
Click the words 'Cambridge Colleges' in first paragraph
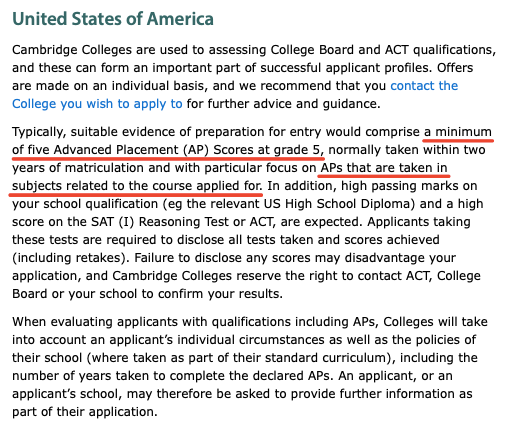tap(72, 50)
